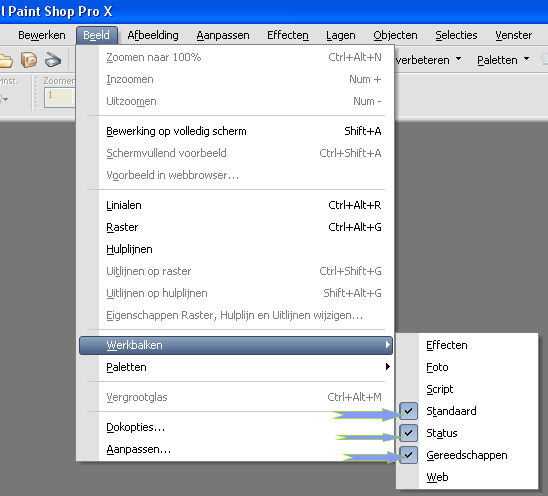Click greyed Voorbeeld in webbrowser entry
Image resolution: width=548 pixels, height=496 pixels.
(236, 175)
